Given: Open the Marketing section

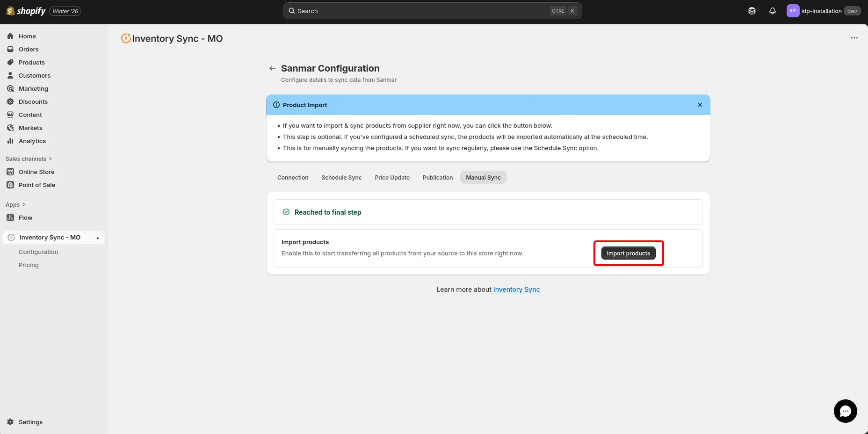Looking at the screenshot, I should [33, 88].
